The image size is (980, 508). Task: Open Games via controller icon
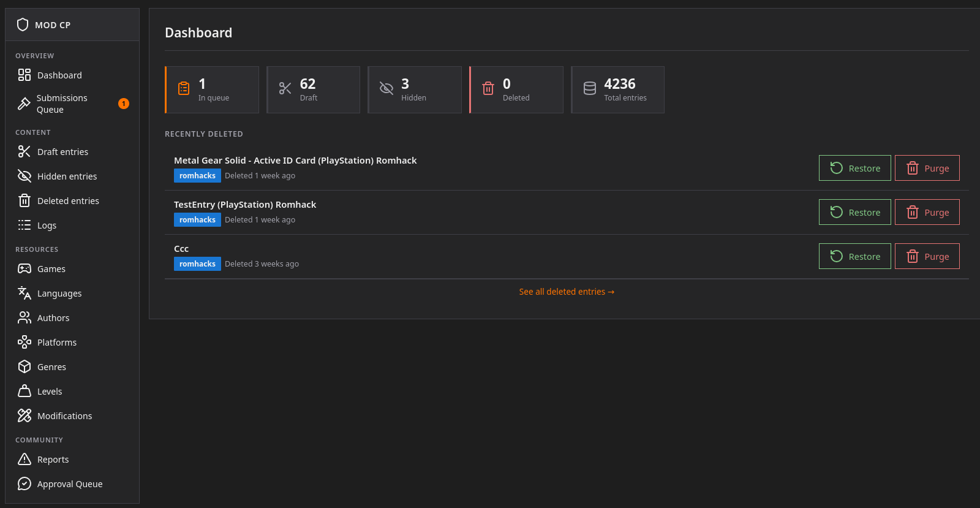click(24, 268)
